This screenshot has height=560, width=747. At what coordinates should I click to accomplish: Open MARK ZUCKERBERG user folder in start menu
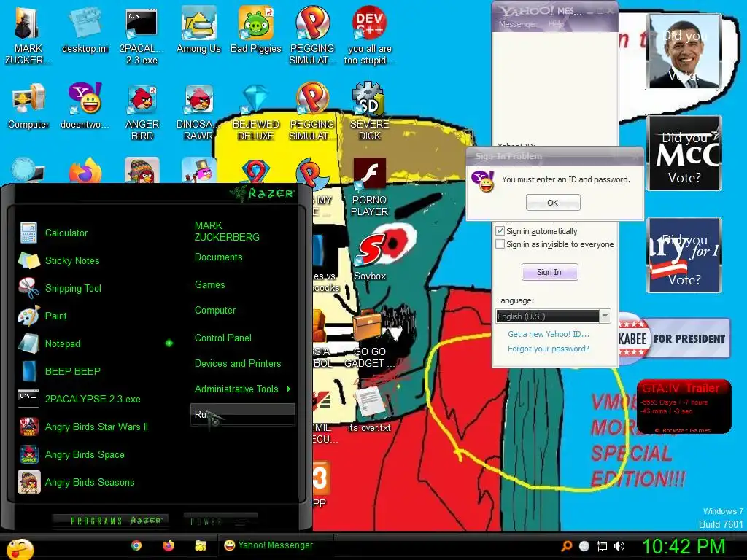tap(227, 231)
